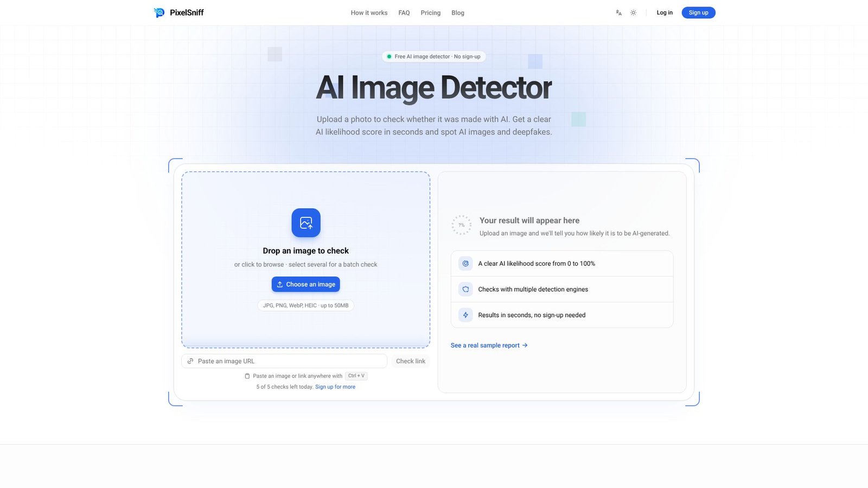Click 'Checks with multiple detection engines' text
This screenshot has height=488, width=868.
533,290
